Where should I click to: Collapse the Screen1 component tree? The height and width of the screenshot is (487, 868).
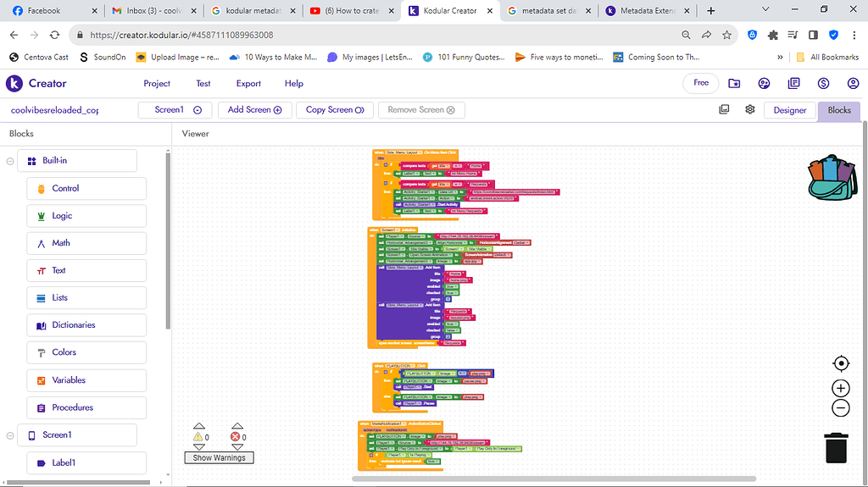tap(10, 435)
